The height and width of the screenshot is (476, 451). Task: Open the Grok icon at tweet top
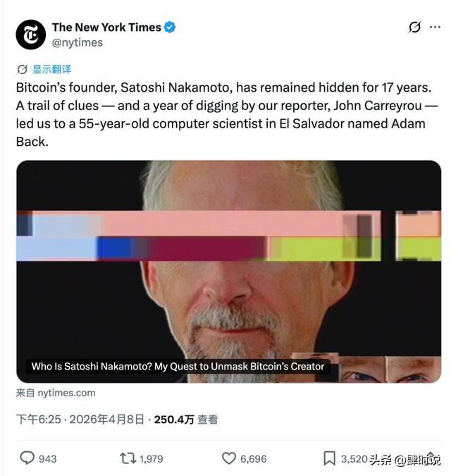pos(414,27)
